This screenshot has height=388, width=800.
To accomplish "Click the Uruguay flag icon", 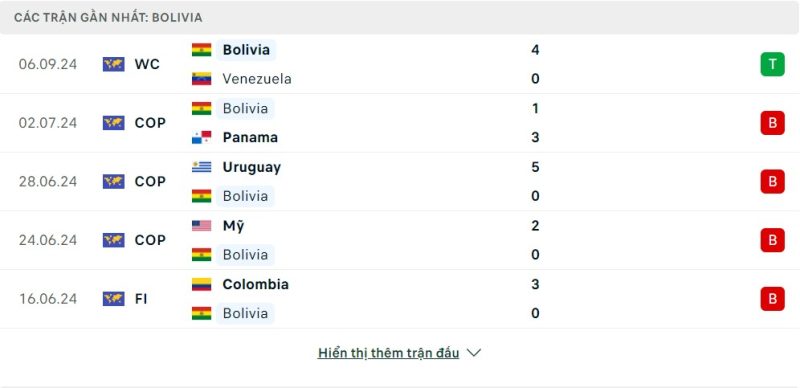I will tap(202, 167).
